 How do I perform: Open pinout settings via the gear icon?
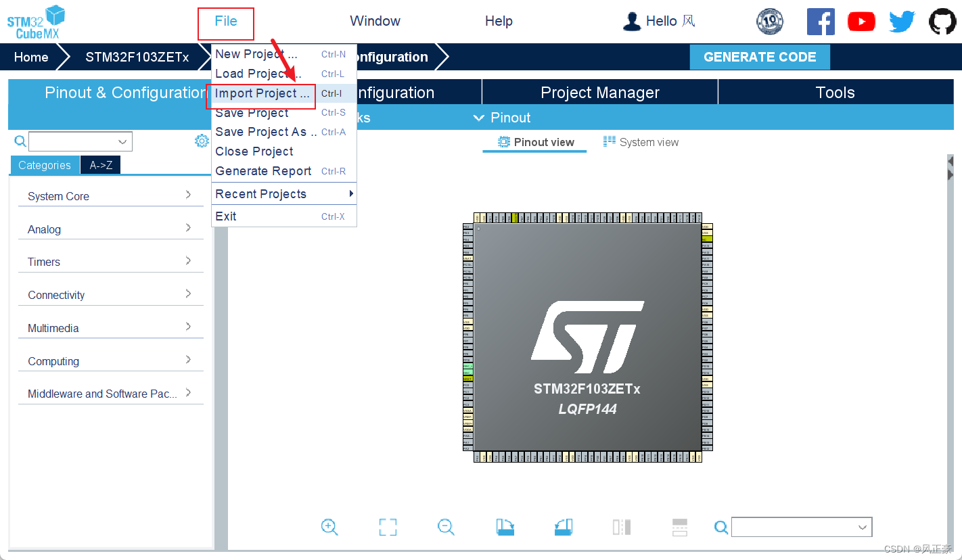pyautogui.click(x=202, y=141)
